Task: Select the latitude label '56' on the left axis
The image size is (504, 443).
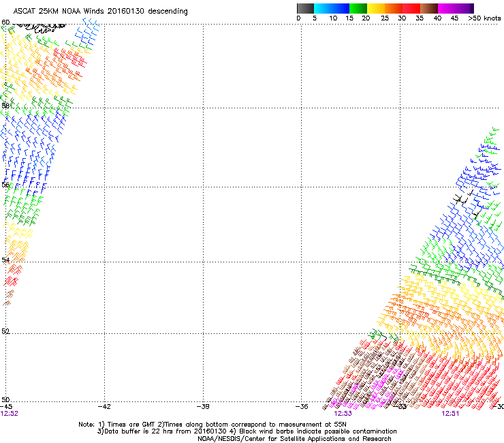Action: 5,184
